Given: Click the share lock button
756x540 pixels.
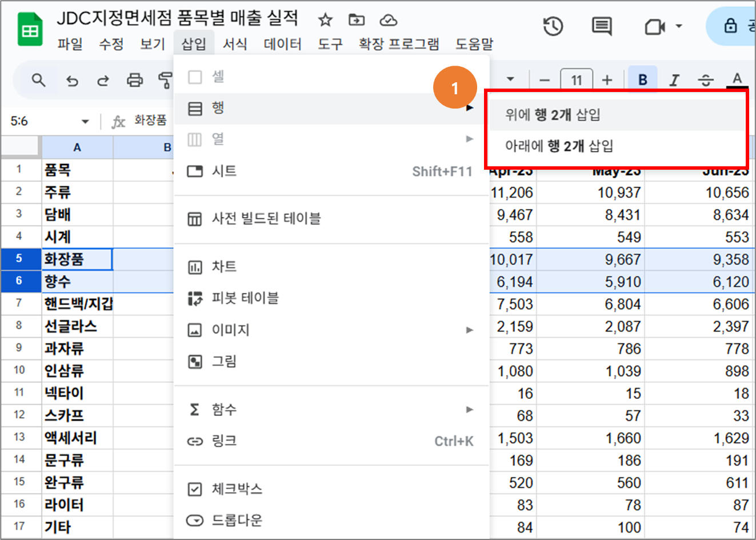Looking at the screenshot, I should [732, 26].
